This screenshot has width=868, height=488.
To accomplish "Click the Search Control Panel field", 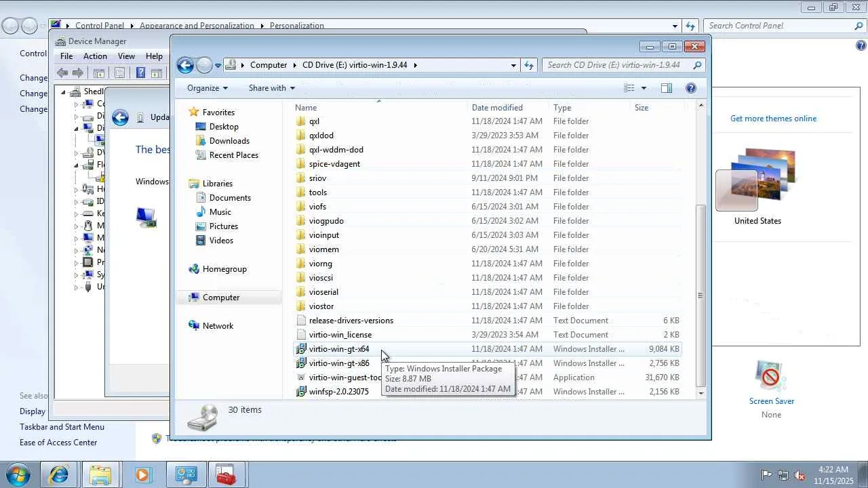I will pyautogui.click(x=784, y=26).
